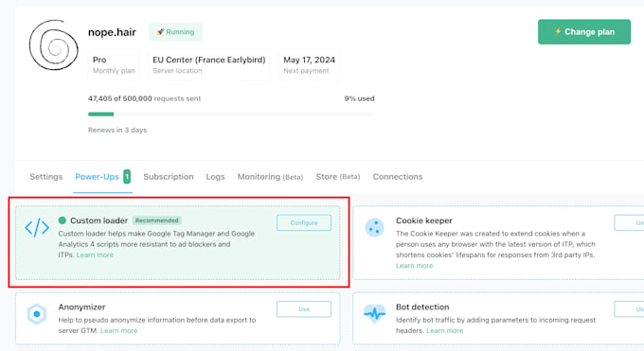Screen dimensions: 644x351
Task: Click Use button for Anonymizer
Action: coord(304,309)
